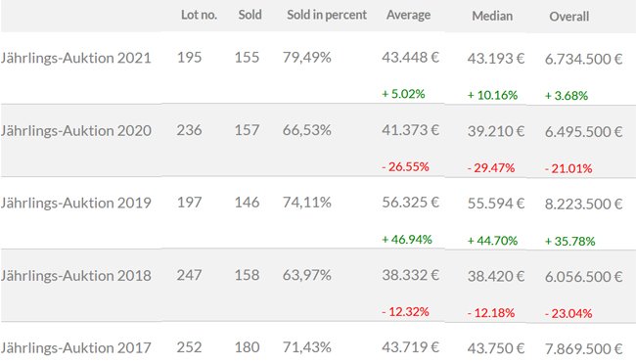Select the 79,49% sold percentage cell
Screen dimensions: 636x364
pos(307,57)
